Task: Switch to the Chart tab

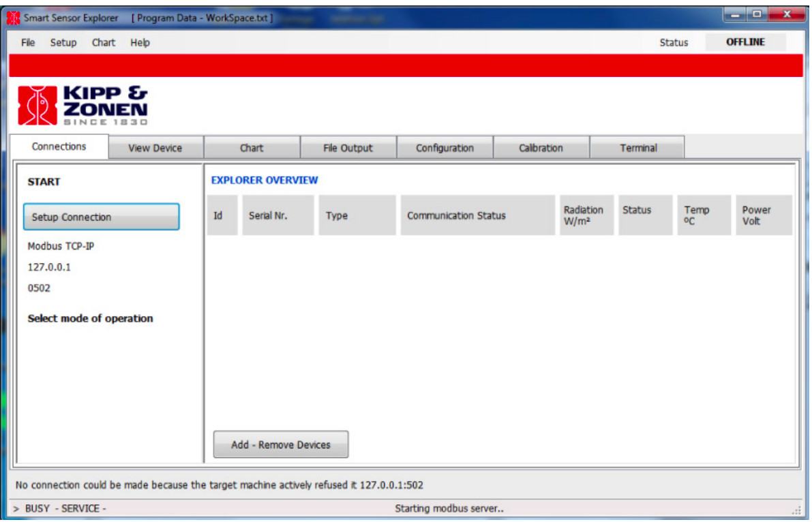Action: tap(252, 148)
